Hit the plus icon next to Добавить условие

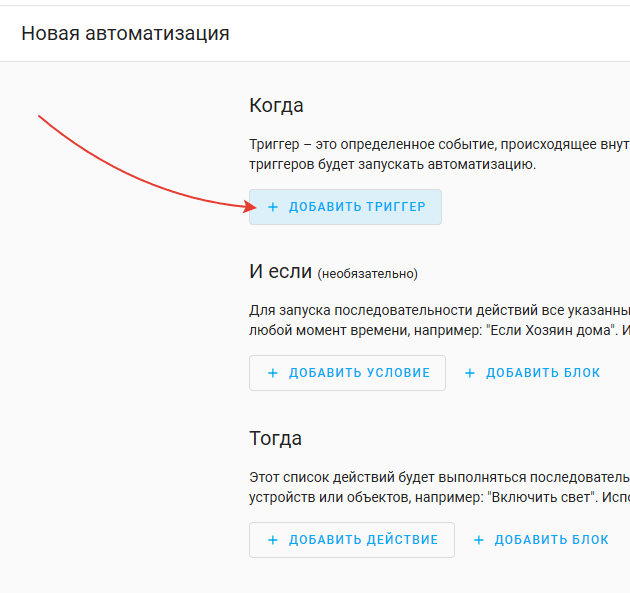coord(272,373)
